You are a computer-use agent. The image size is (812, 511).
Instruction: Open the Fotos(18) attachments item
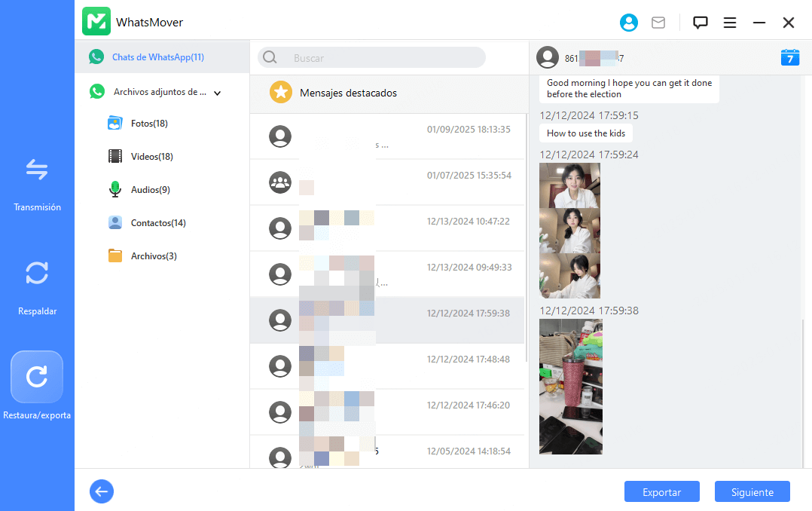[x=148, y=124]
